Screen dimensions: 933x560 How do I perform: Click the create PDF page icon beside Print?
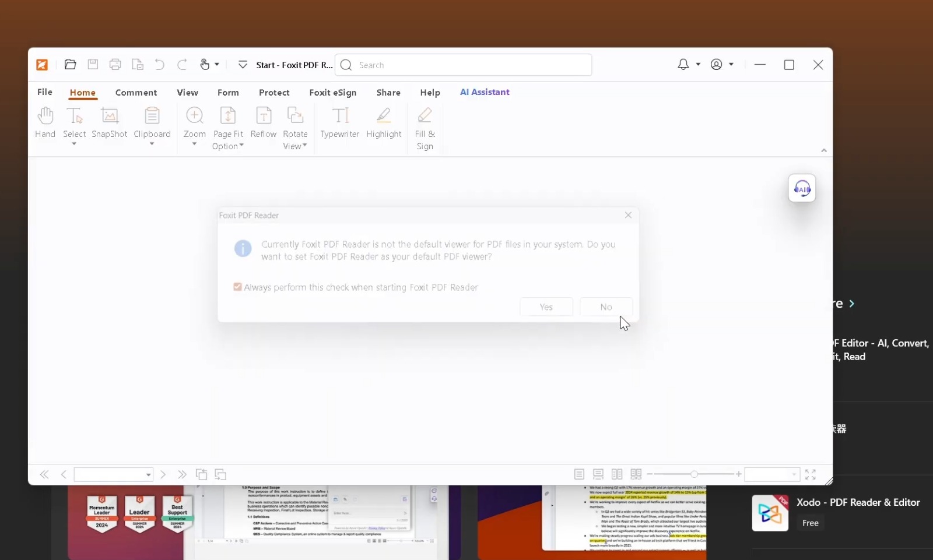[138, 64]
